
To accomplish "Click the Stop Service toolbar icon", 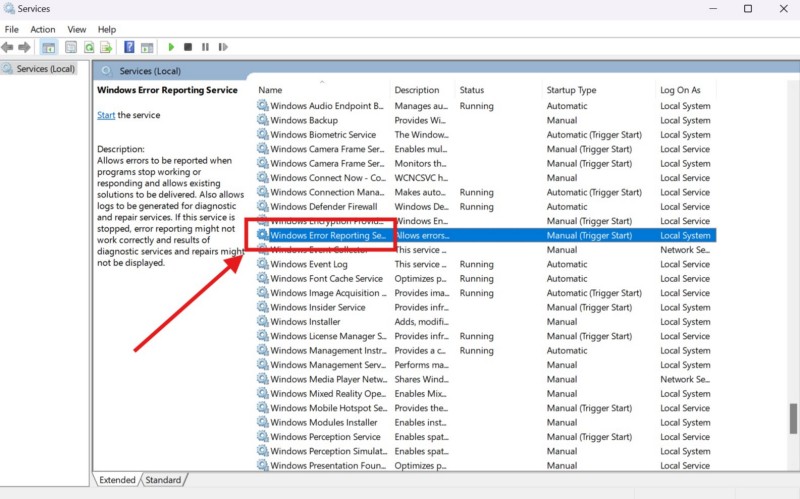I will [x=188, y=47].
